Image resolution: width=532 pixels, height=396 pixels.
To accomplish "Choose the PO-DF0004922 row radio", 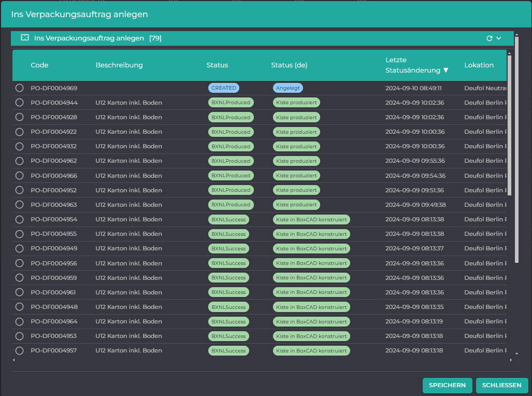I will [19, 132].
